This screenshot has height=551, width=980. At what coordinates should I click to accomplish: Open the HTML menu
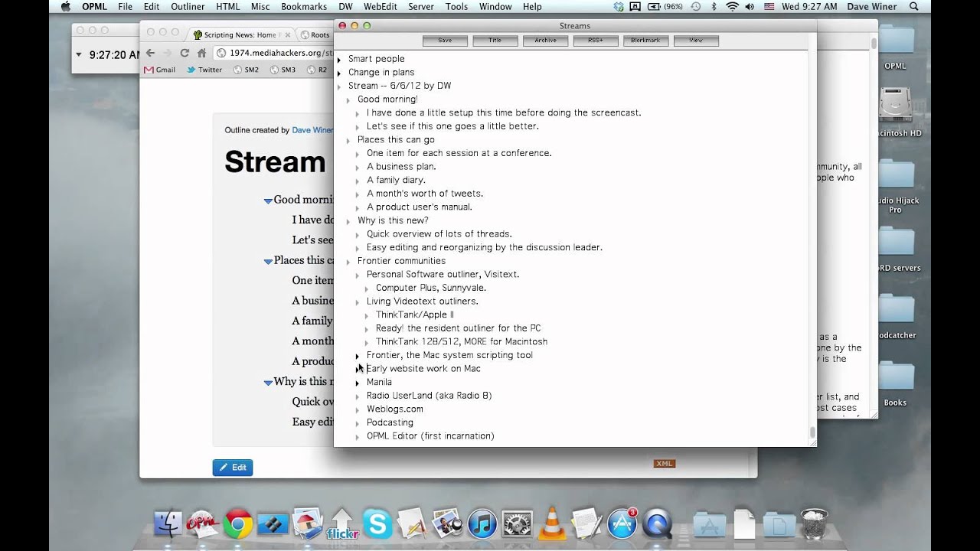click(x=228, y=7)
